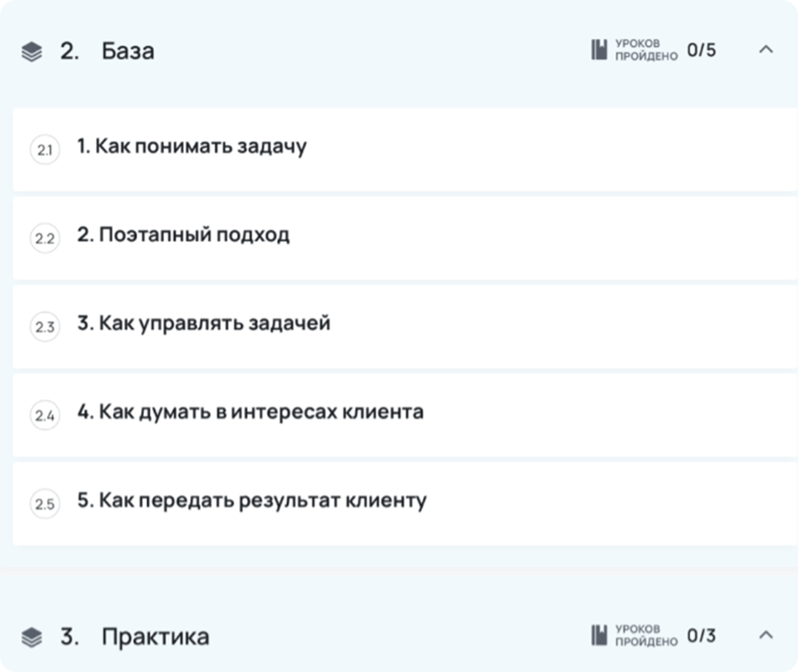Screen dimensions: 799x672
Task: Select the 2.1 lesson number badge
Action: tap(45, 150)
